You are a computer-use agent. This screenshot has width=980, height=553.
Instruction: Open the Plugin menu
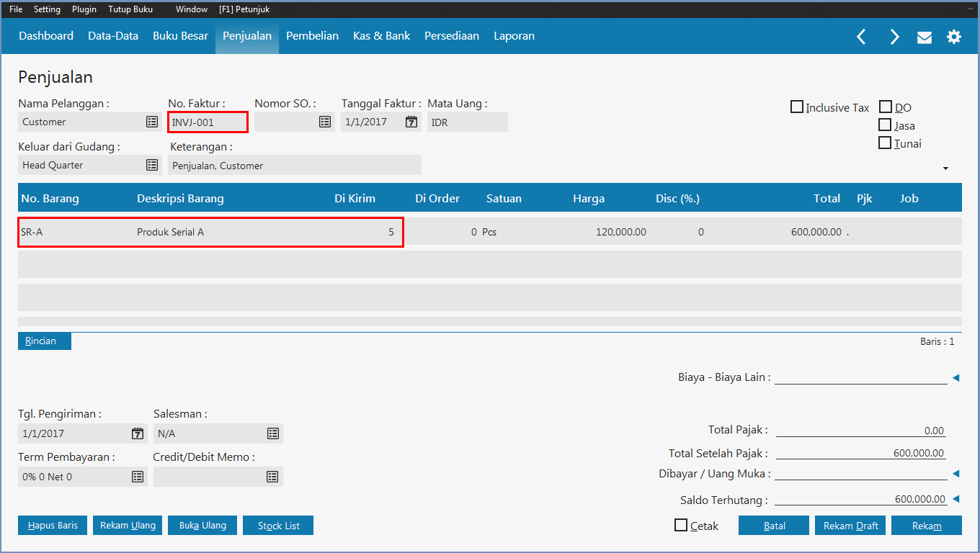(84, 9)
